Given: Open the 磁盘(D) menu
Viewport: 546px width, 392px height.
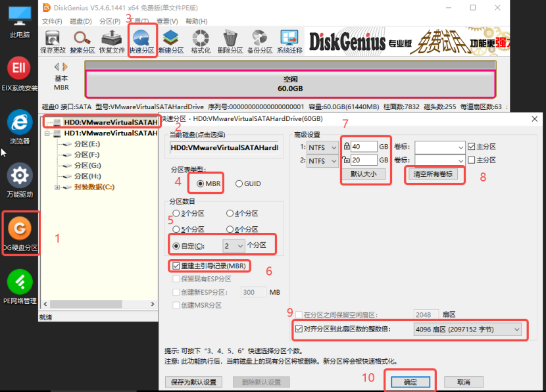Looking at the screenshot, I should tap(81, 21).
